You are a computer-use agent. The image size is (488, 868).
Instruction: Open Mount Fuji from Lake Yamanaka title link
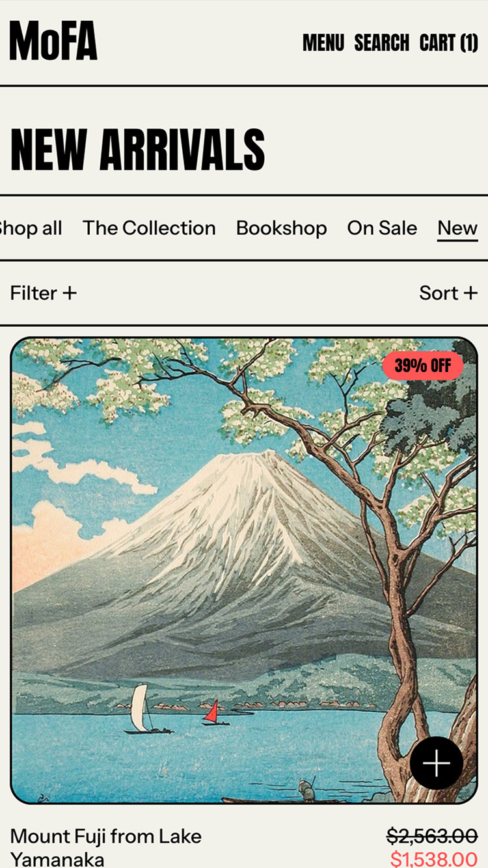tap(106, 847)
